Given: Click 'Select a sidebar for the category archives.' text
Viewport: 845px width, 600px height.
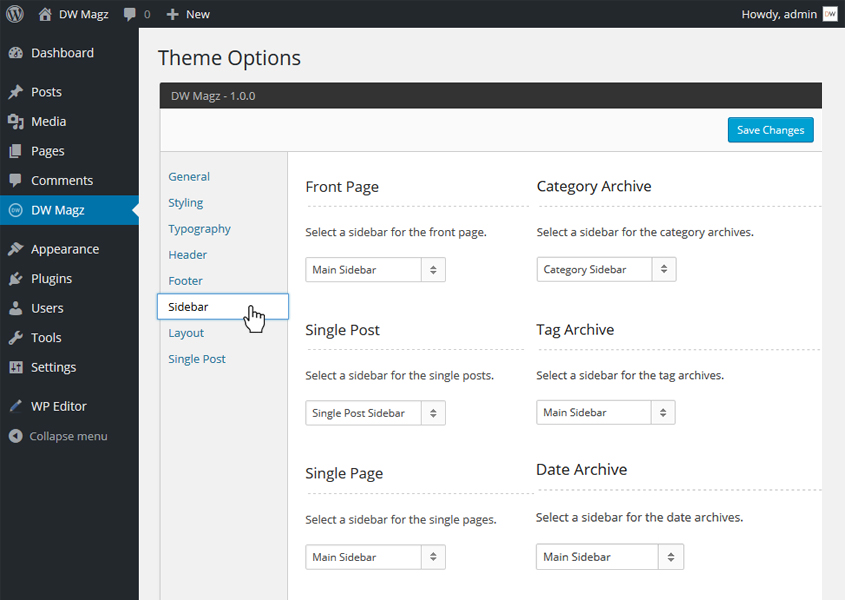Looking at the screenshot, I should point(645,232).
